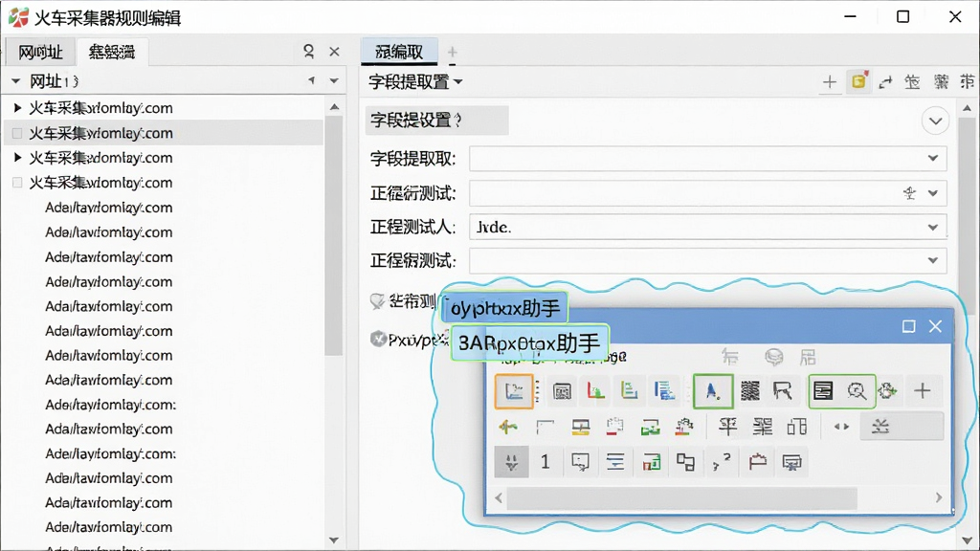Click the yellow-green left arrow icon in the popup
This screenshot has height=551, width=980.
508,428
